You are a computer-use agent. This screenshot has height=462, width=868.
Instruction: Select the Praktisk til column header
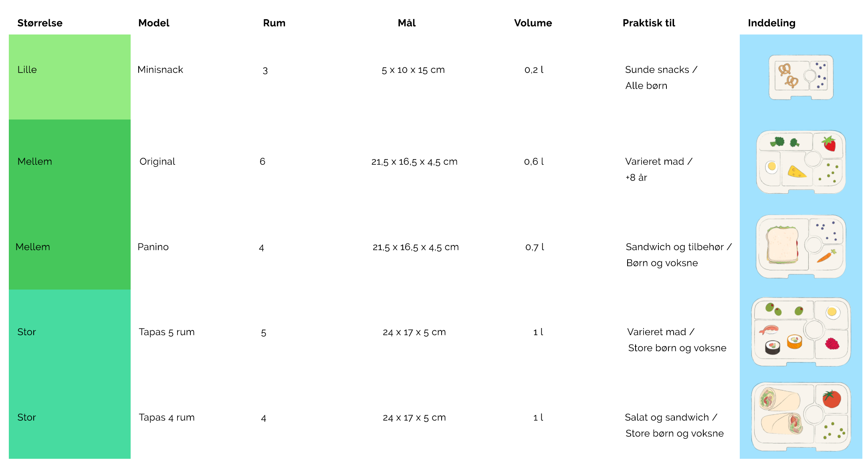tap(649, 23)
